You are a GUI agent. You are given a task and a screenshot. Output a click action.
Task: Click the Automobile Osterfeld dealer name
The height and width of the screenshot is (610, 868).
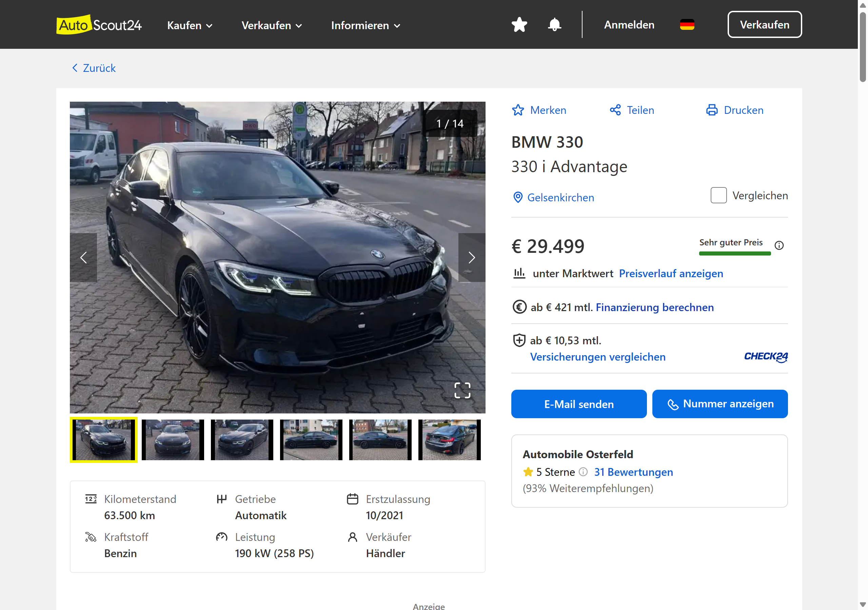point(578,454)
